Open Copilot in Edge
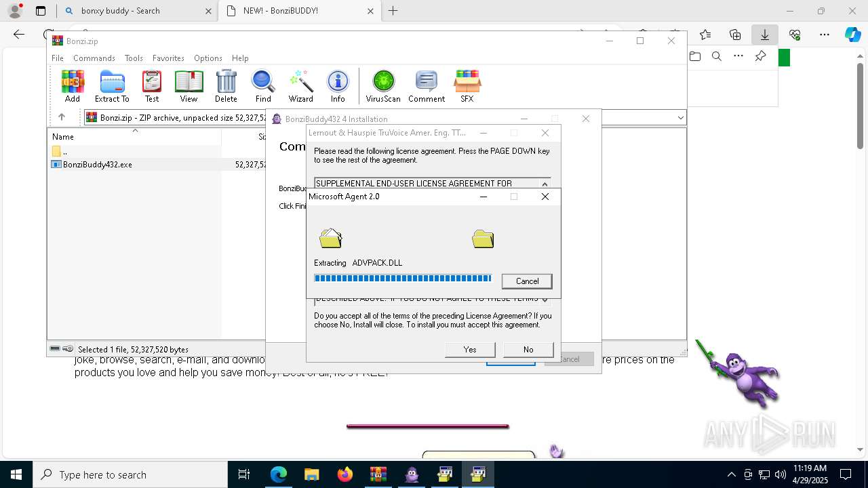Viewport: 868px width, 488px height. point(852,35)
